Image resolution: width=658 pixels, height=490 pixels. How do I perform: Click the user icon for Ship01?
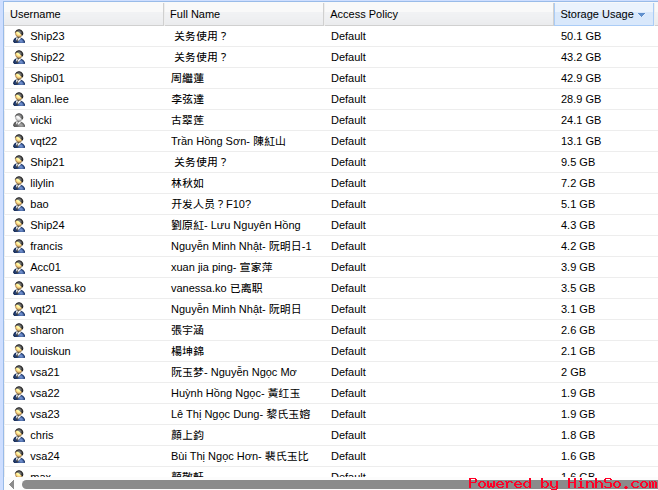[x=19, y=78]
